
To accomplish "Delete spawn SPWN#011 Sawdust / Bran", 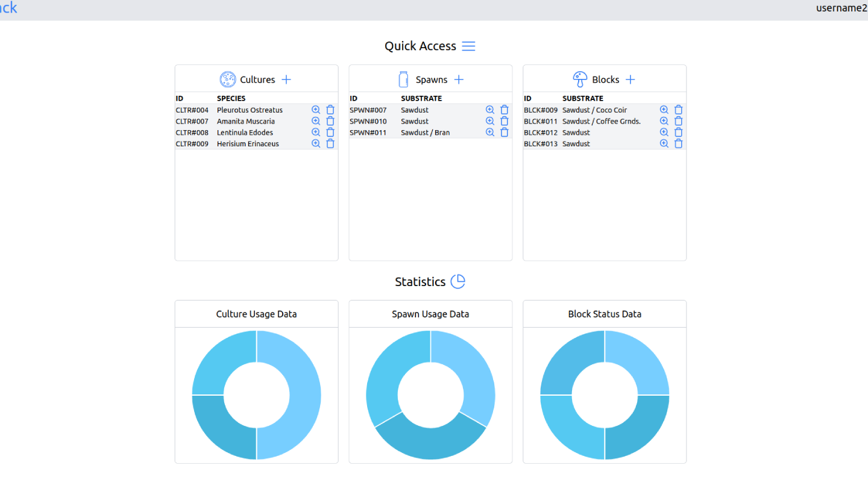I will tap(505, 132).
